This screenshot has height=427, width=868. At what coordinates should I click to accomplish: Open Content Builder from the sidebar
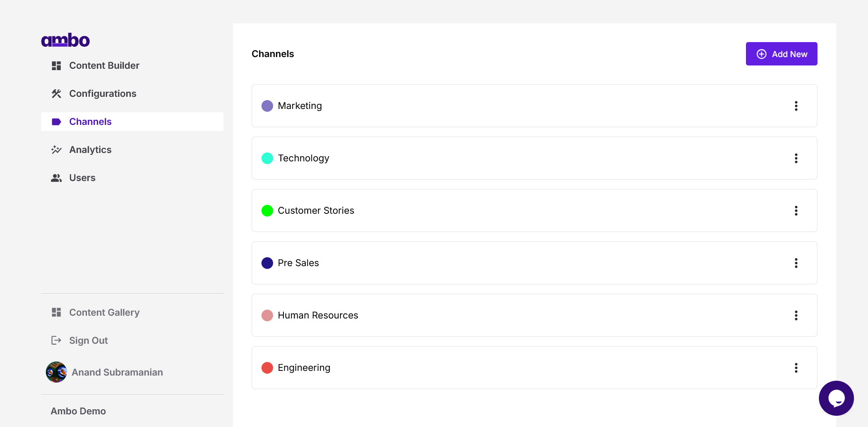coord(104,65)
